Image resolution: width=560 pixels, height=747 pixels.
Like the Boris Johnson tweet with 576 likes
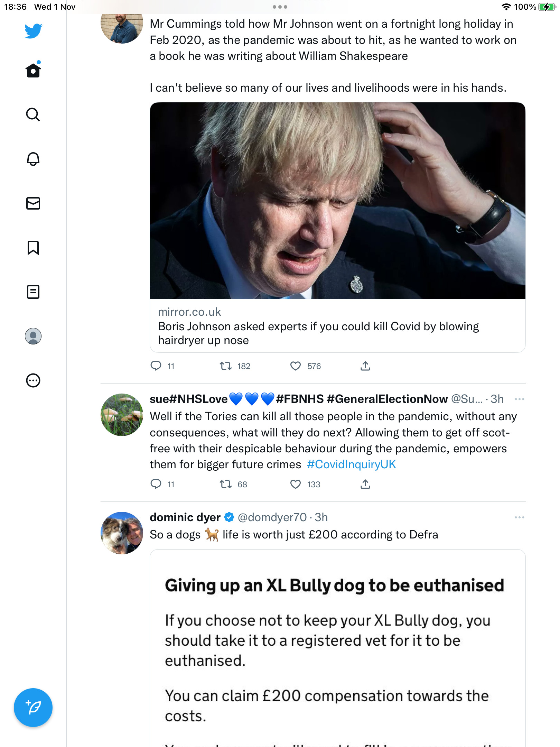(296, 366)
